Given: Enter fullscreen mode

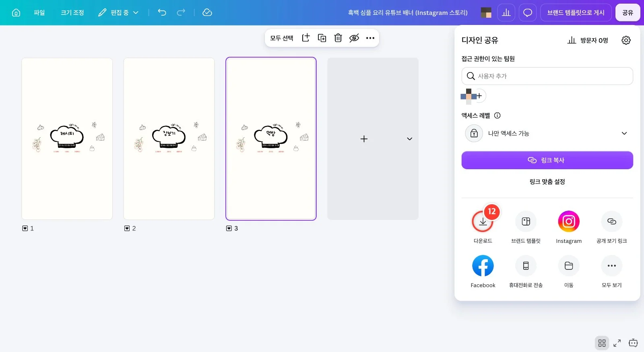Looking at the screenshot, I should pyautogui.click(x=617, y=343).
